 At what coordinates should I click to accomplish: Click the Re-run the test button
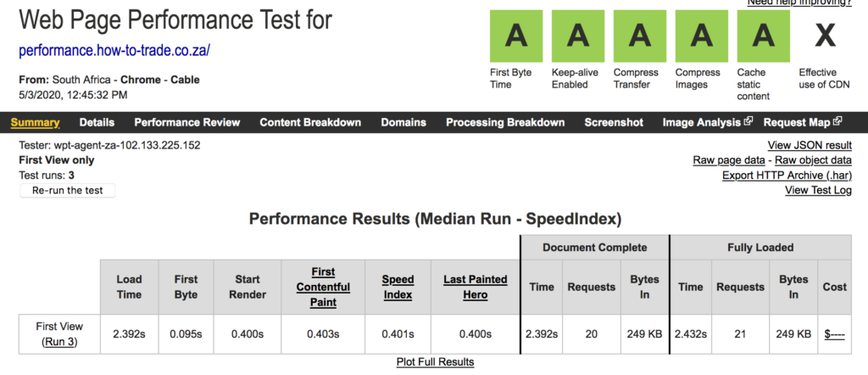click(x=67, y=191)
